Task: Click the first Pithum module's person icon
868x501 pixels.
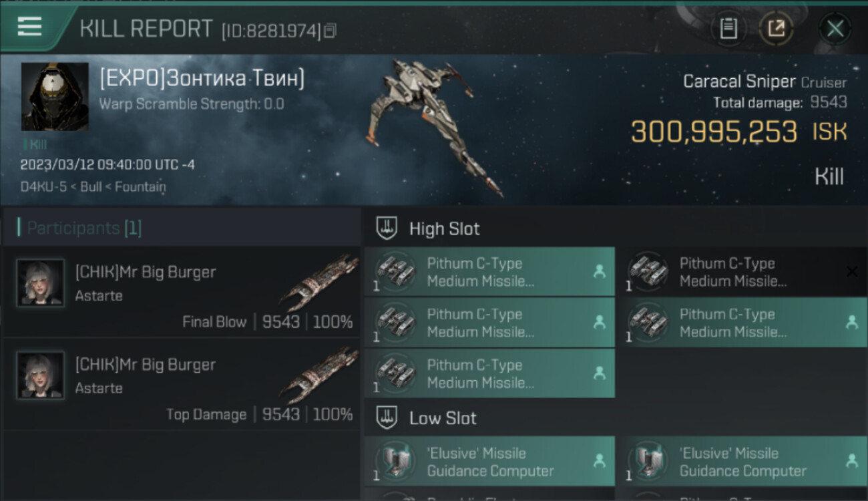Action: tap(599, 271)
